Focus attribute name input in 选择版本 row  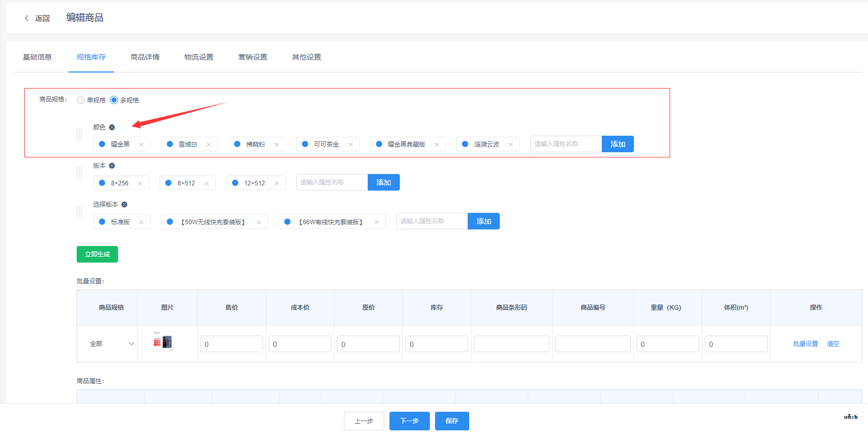pyautogui.click(x=432, y=221)
